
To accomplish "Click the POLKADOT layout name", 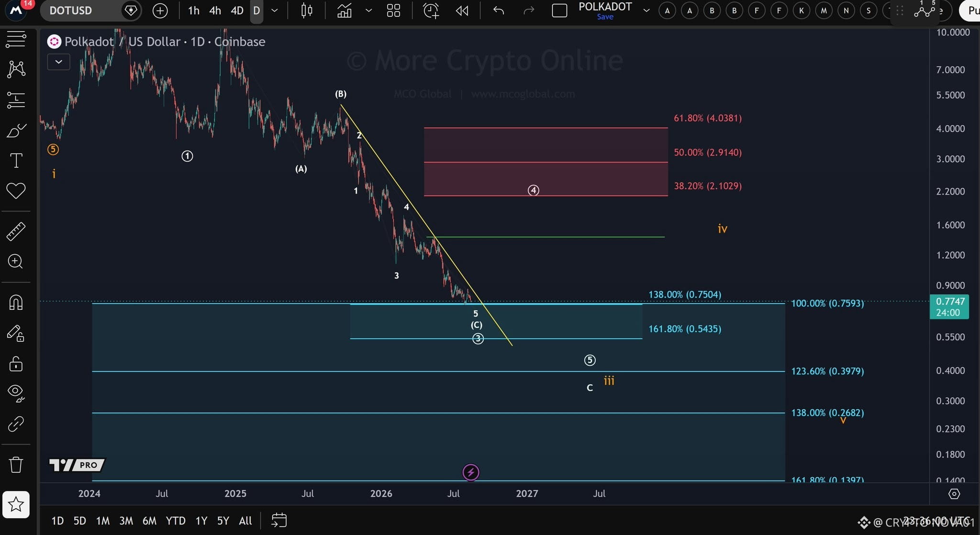I will tap(605, 6).
